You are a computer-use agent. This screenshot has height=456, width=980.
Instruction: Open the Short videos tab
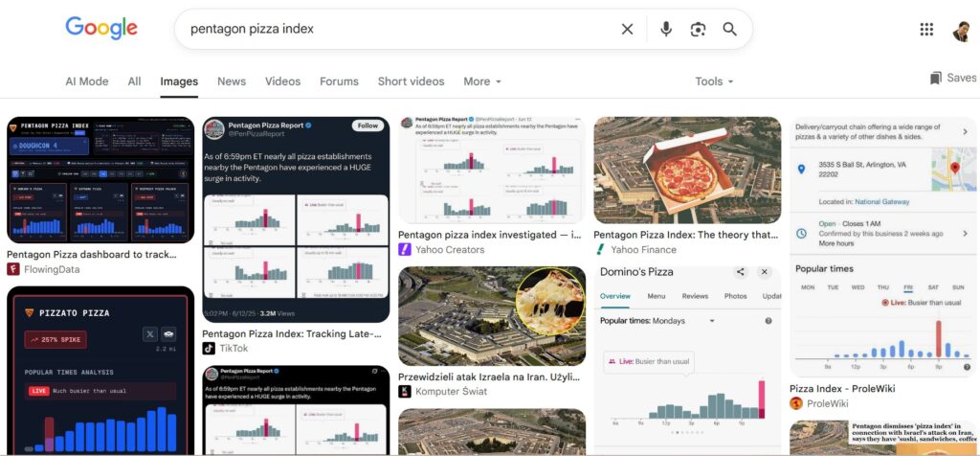(411, 81)
